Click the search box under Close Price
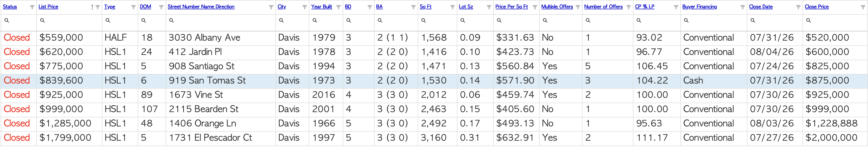The height and width of the screenshot is (147, 868). coord(835,21)
